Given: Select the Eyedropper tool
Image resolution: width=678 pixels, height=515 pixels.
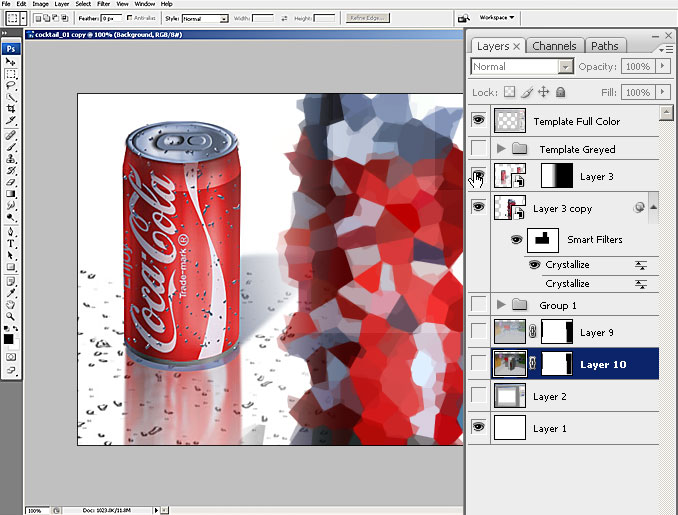Looking at the screenshot, I should click(11, 293).
